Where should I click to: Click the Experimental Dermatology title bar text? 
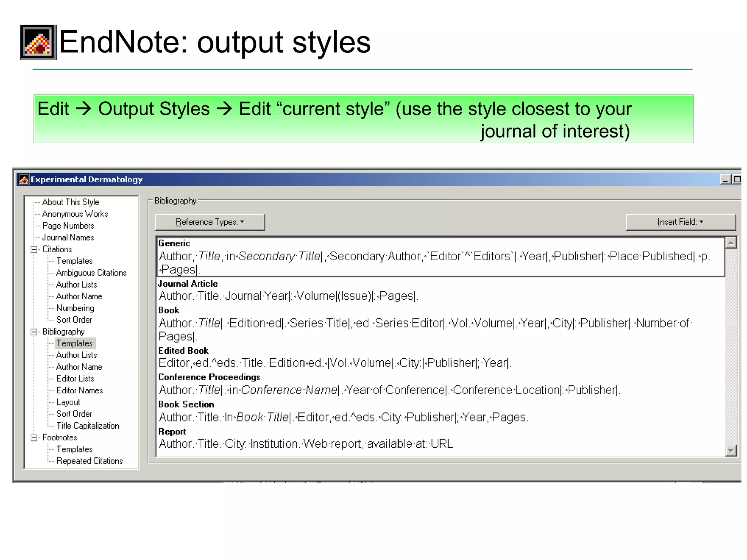click(87, 179)
